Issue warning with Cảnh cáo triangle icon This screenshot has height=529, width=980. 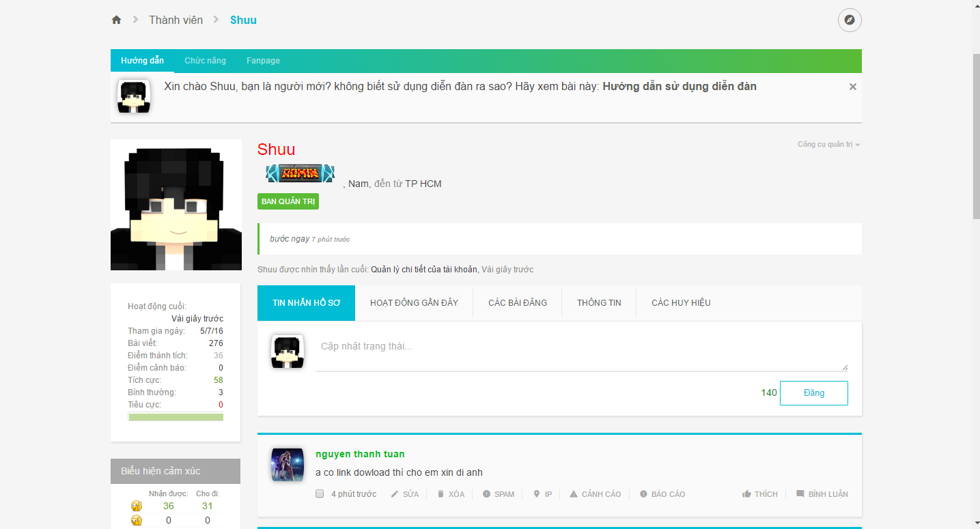574,494
